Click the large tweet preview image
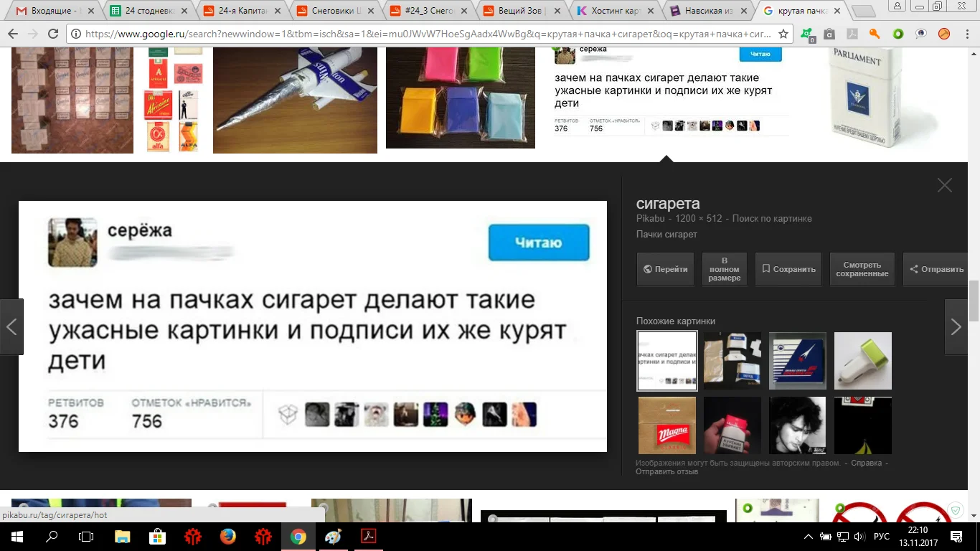This screenshot has height=551, width=980. pyautogui.click(x=313, y=326)
